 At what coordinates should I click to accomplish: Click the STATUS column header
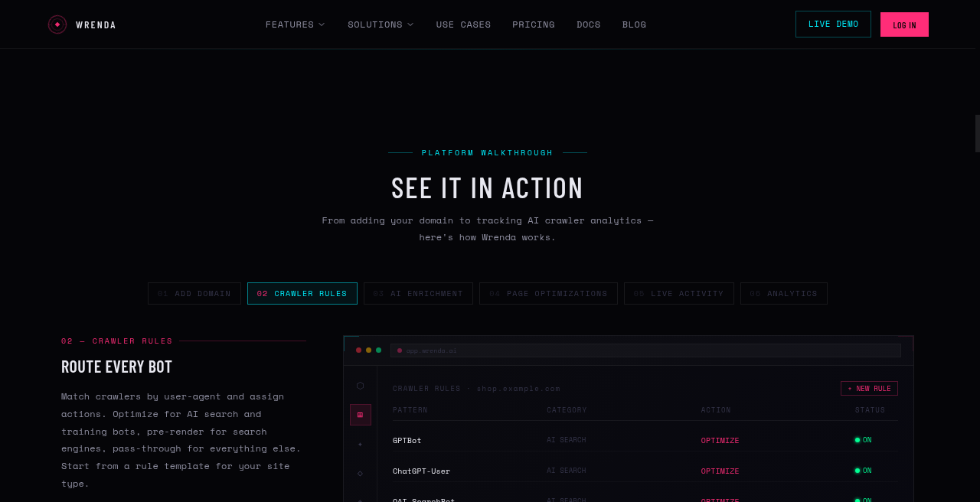pos(871,410)
